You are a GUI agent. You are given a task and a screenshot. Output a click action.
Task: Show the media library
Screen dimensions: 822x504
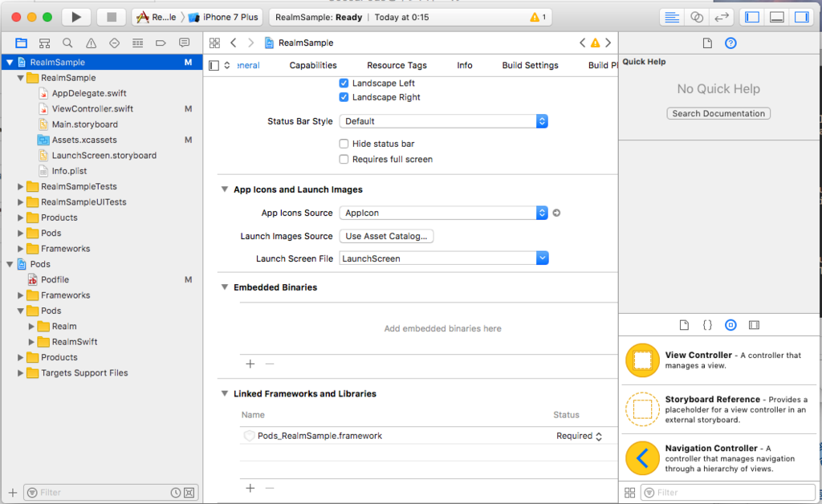pyautogui.click(x=754, y=325)
